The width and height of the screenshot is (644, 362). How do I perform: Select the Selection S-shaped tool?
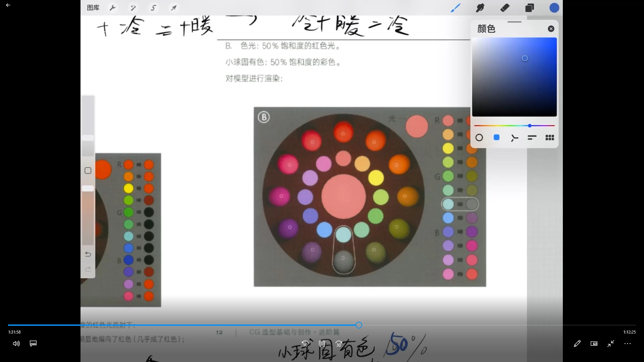pyautogui.click(x=154, y=8)
